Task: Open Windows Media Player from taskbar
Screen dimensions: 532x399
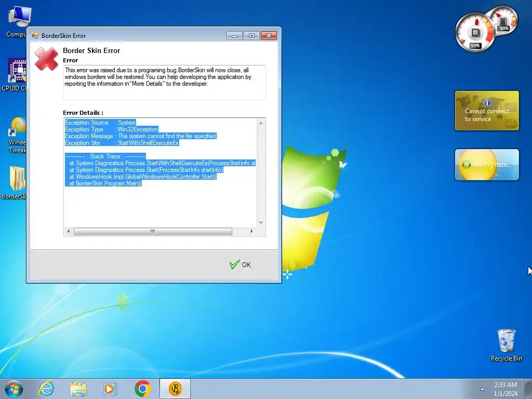Action: tap(110, 389)
